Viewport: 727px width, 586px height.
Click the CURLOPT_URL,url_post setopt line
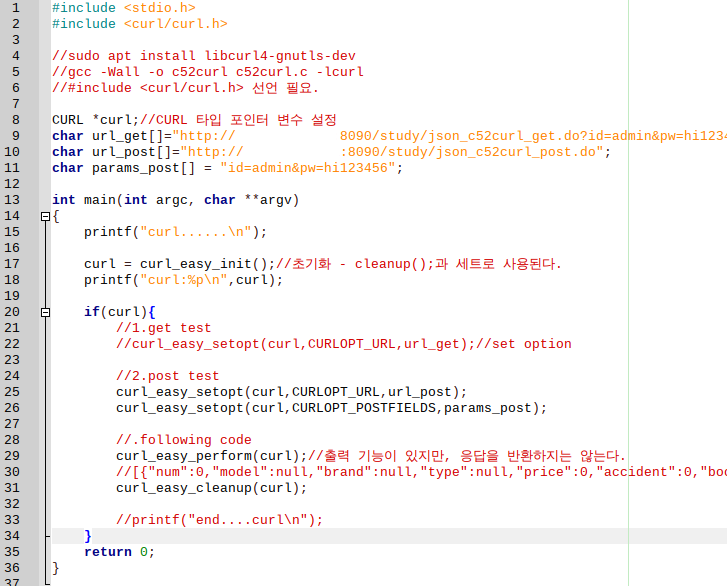tap(292, 392)
